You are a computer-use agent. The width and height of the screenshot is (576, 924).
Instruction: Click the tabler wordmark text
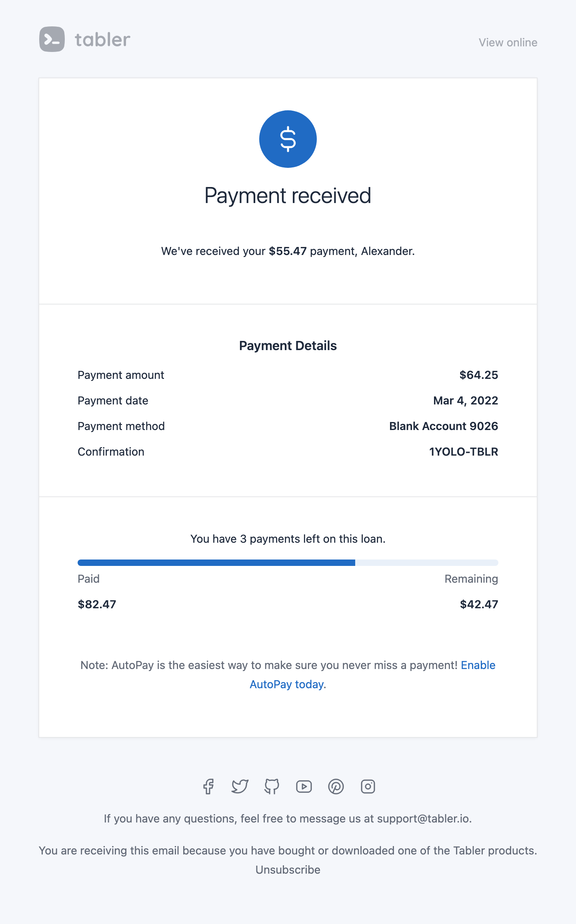click(x=102, y=40)
